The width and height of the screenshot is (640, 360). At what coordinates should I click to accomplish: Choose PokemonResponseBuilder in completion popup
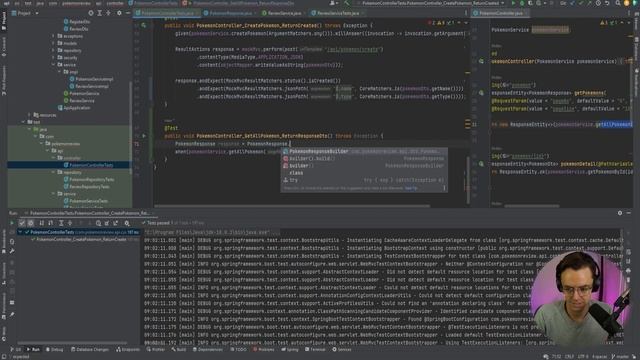[364, 151]
